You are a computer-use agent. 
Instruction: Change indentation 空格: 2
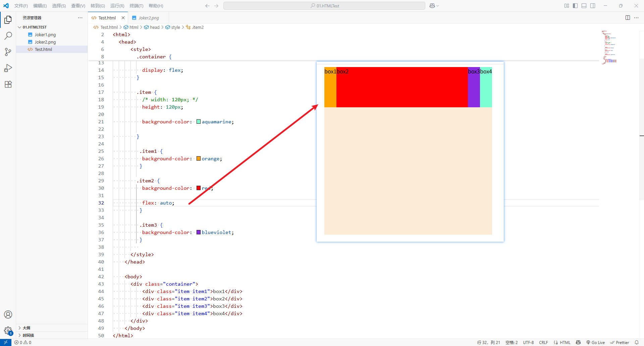click(512, 342)
